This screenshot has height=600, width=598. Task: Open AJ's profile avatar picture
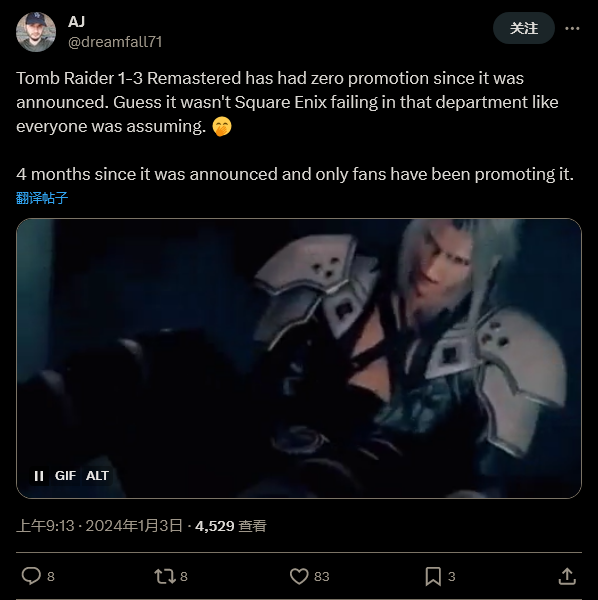[x=36, y=32]
